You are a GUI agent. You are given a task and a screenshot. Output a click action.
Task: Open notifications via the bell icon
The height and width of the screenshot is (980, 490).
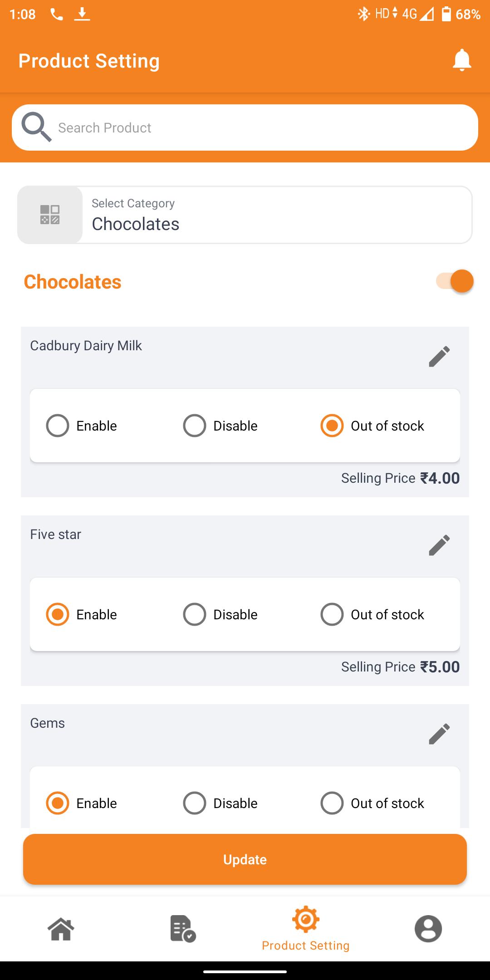[x=462, y=60]
